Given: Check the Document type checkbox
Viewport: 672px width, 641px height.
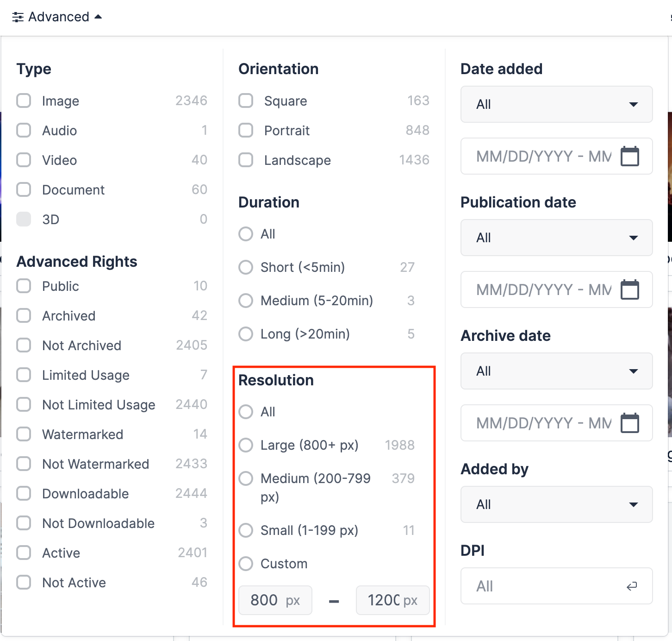Looking at the screenshot, I should pos(24,189).
